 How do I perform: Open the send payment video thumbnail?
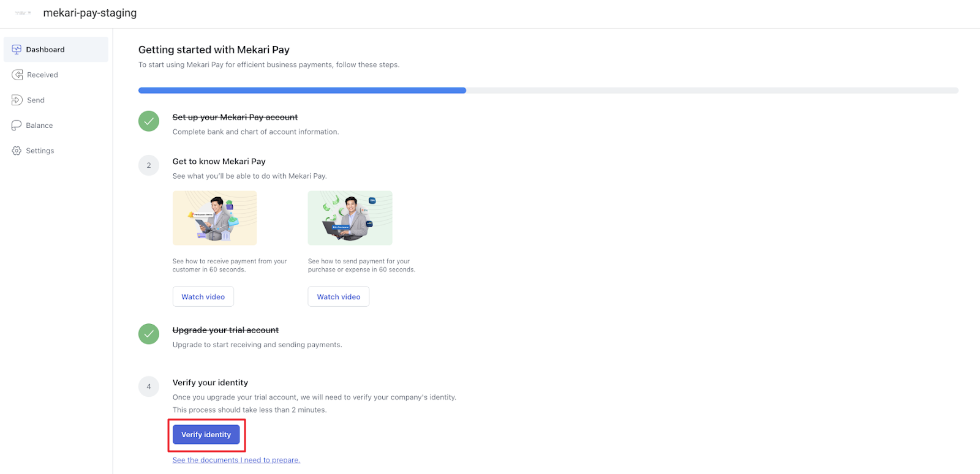click(x=350, y=218)
